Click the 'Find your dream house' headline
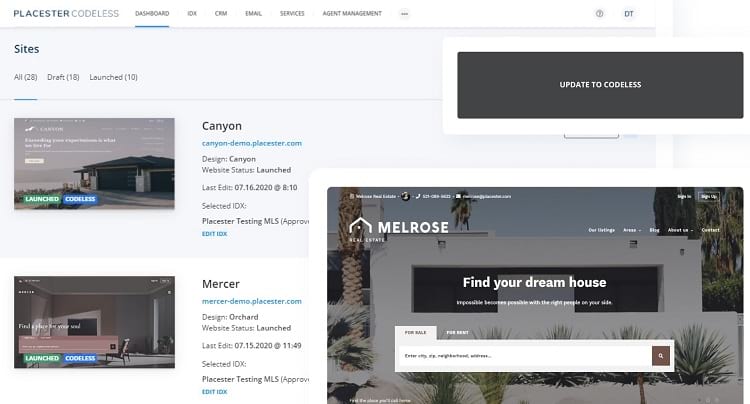 534,283
